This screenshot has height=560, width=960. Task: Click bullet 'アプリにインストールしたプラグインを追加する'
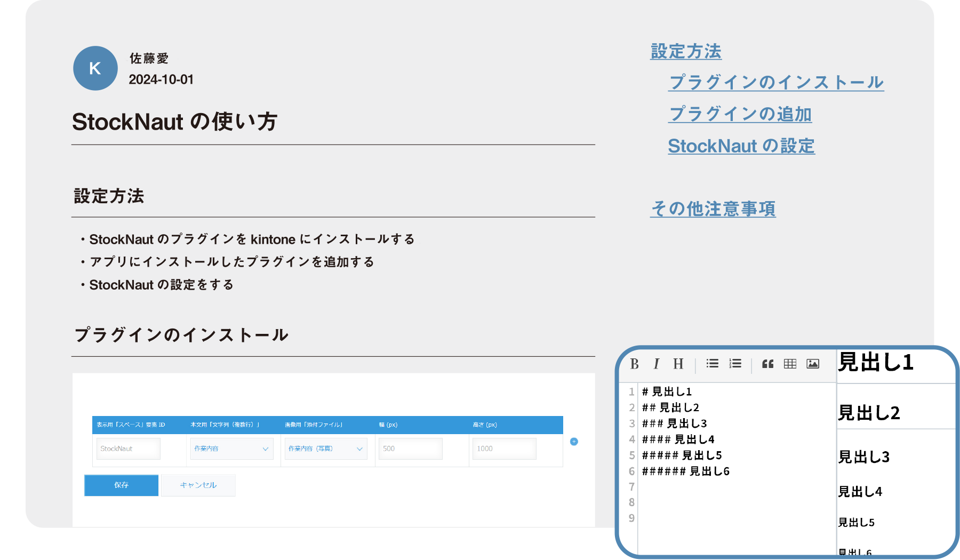click(x=231, y=262)
